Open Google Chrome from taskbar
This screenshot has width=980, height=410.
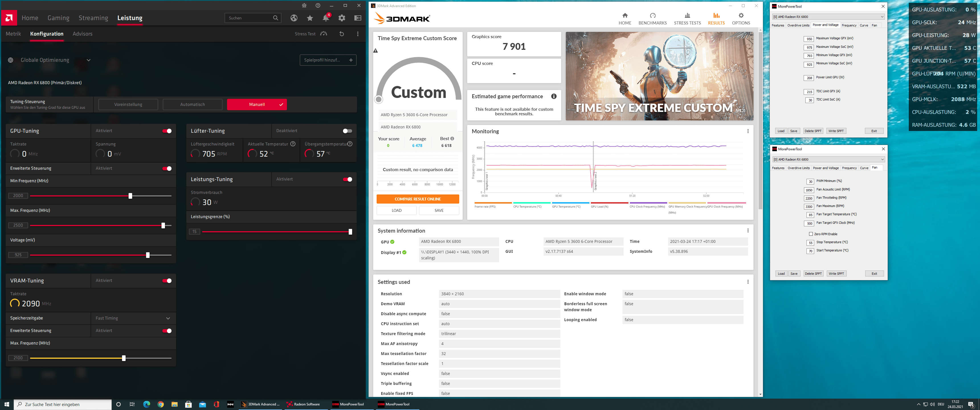point(161,404)
